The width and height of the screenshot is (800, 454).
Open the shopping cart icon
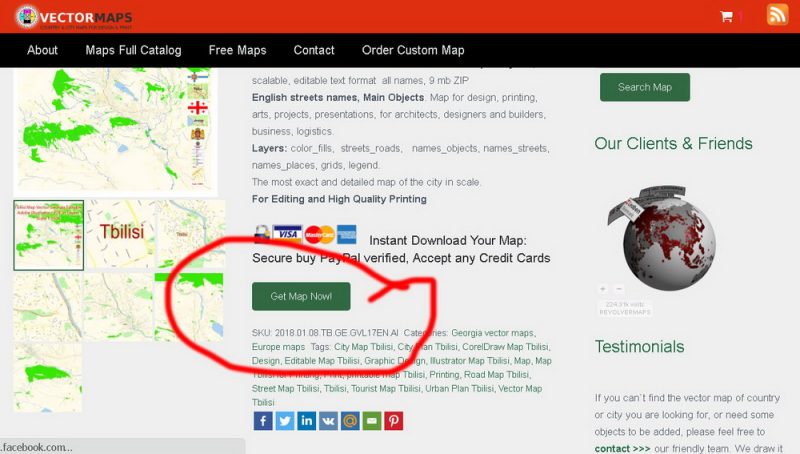727,16
